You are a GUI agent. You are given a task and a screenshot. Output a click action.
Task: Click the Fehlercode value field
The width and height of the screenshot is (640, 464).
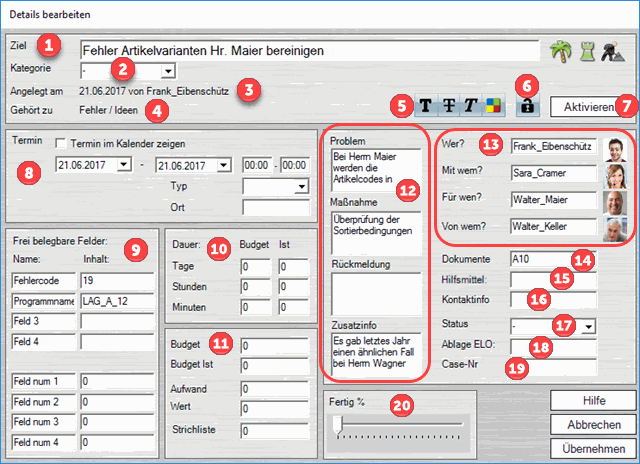point(118,280)
